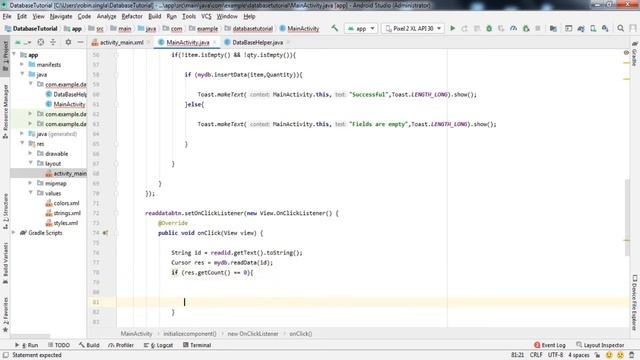
Task: Open the File menu
Action: click(7, 16)
